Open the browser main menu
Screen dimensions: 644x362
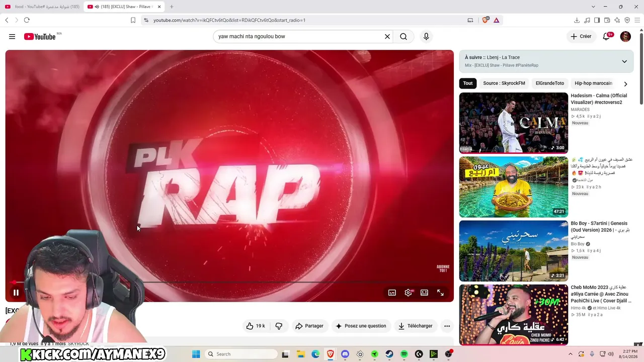637,20
